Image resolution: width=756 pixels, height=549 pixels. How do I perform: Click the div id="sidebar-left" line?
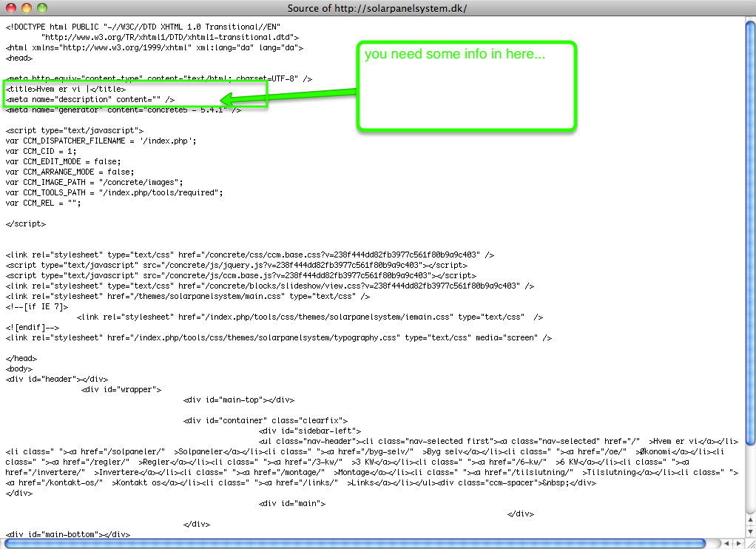coord(309,431)
